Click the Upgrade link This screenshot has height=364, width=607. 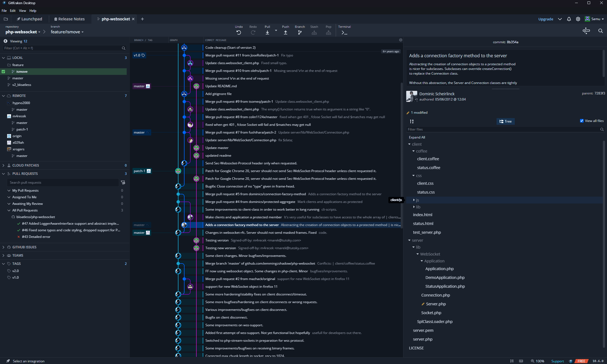coord(546,19)
